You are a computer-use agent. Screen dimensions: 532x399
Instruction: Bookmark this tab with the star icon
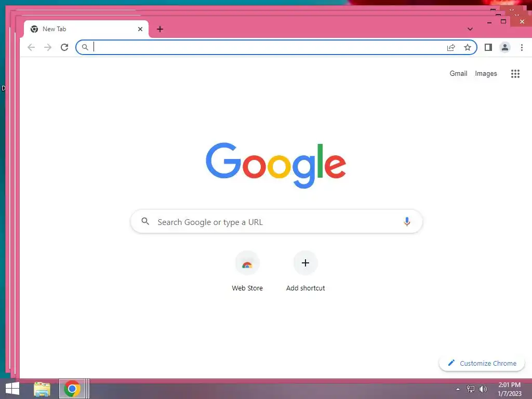coord(468,47)
